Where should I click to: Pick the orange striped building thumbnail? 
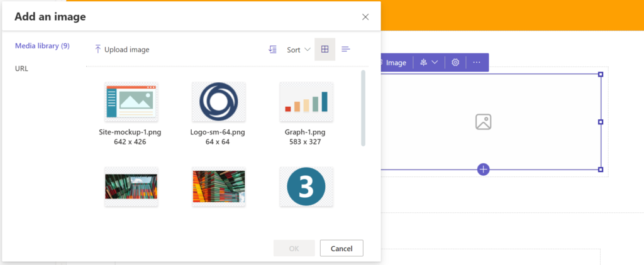pyautogui.click(x=218, y=187)
